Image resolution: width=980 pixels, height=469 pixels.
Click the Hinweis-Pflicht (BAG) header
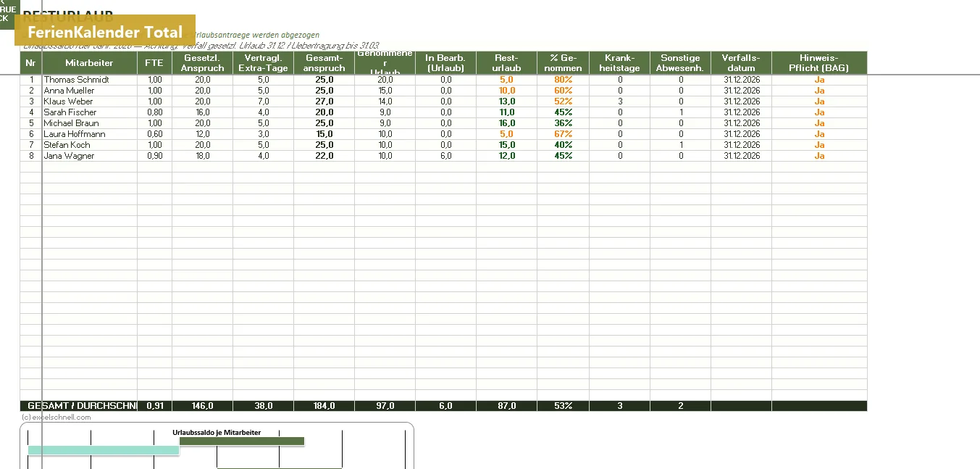tap(819, 63)
